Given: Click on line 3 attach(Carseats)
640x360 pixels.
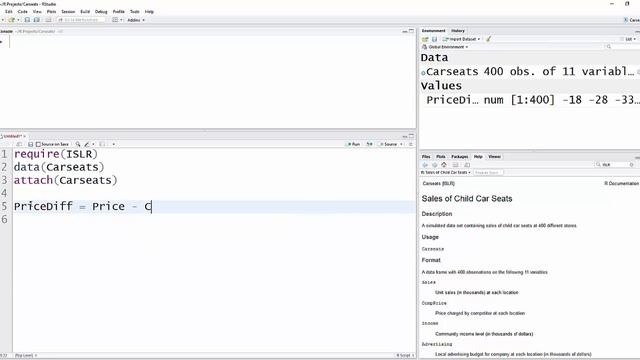Looking at the screenshot, I should point(66,180).
